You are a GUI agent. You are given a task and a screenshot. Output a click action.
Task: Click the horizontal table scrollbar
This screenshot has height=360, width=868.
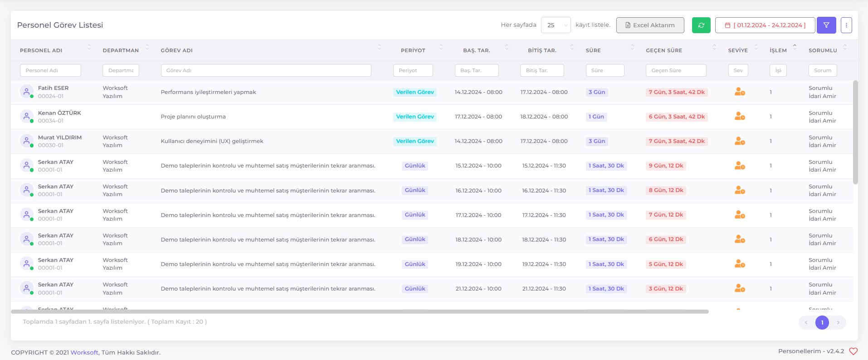point(360,311)
